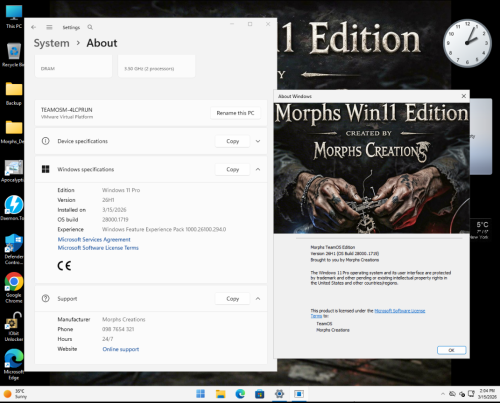Image resolution: width=500 pixels, height=403 pixels.
Task: Expand the Device specifications section
Action: (258, 141)
